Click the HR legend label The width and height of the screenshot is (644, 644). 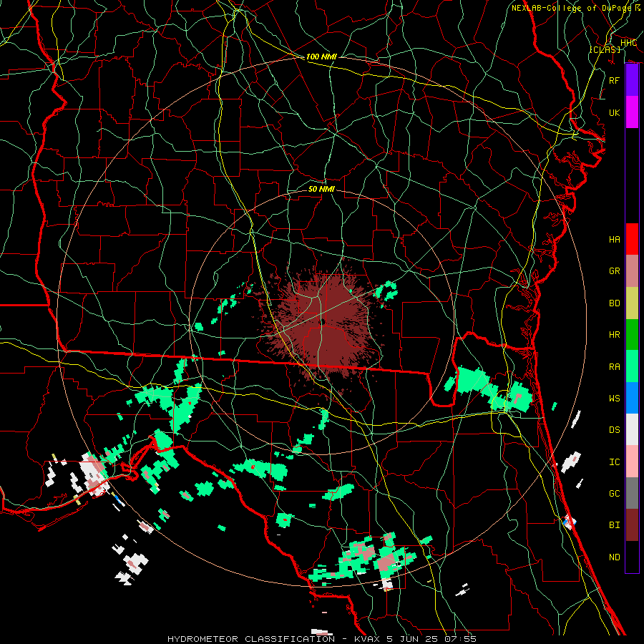coord(615,335)
